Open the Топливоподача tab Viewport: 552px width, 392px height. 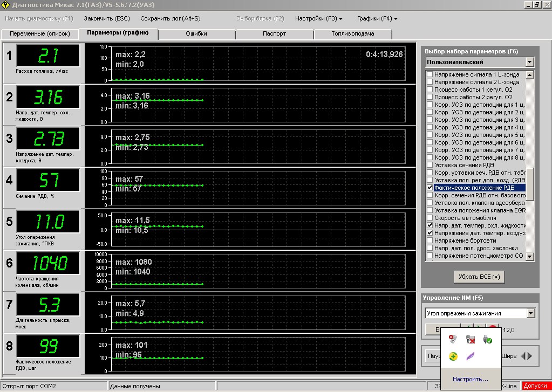pos(353,34)
